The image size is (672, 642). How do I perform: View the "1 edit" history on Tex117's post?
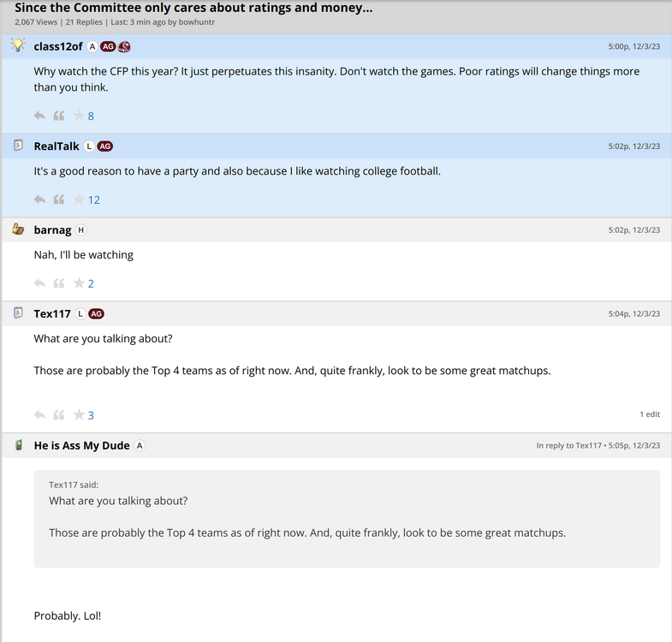pos(650,414)
